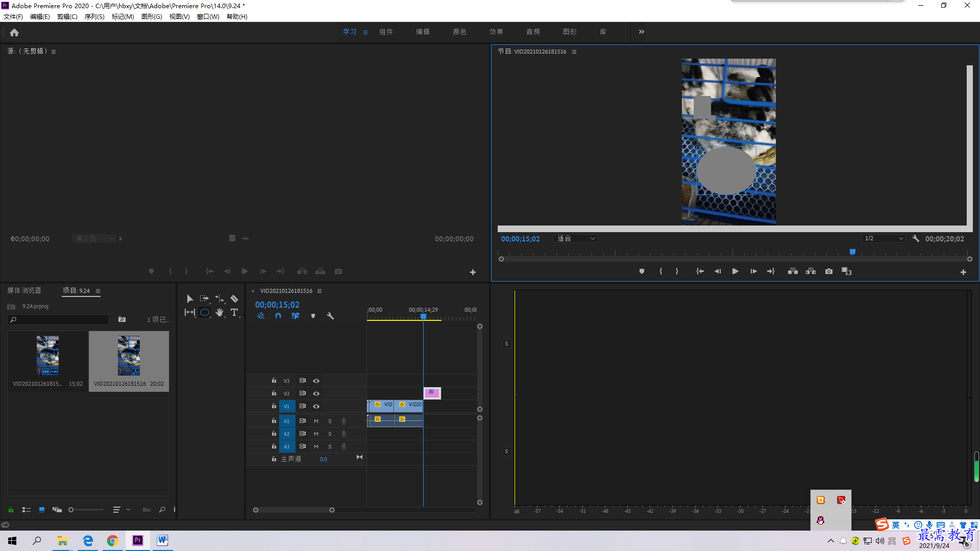
Task: Solo audio track A2
Action: (330, 434)
